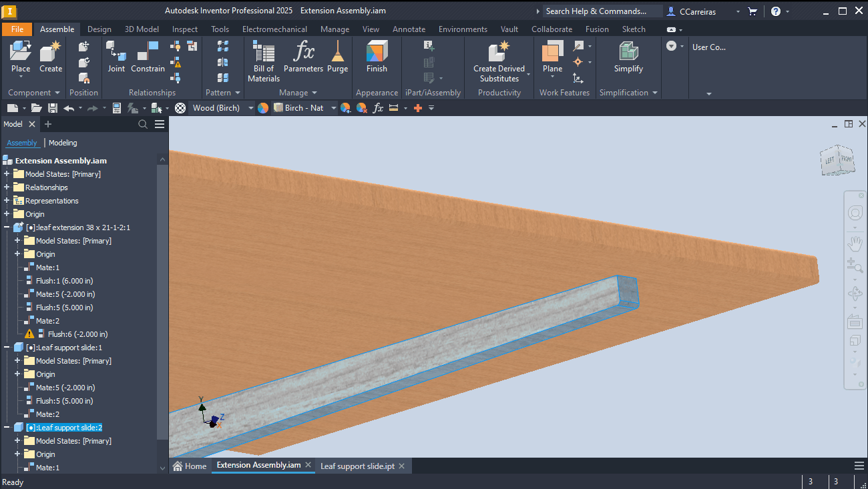Click the Purge broom icon
Screen dimensions: 868x489
click(x=338, y=52)
